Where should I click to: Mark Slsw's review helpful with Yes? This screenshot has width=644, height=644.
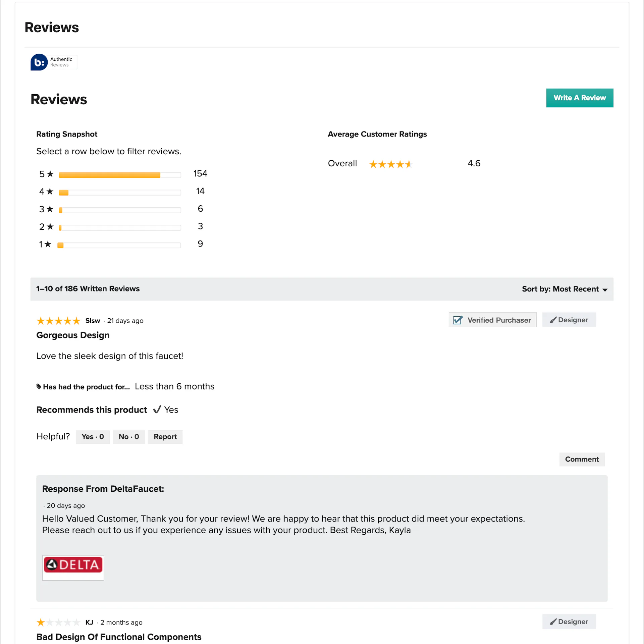tap(93, 437)
